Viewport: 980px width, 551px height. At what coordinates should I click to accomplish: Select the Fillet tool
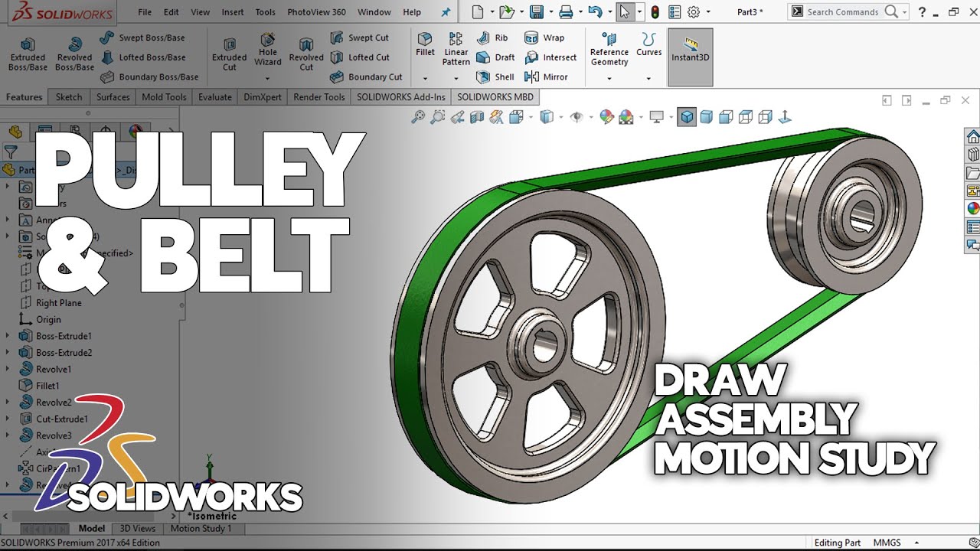(x=425, y=44)
